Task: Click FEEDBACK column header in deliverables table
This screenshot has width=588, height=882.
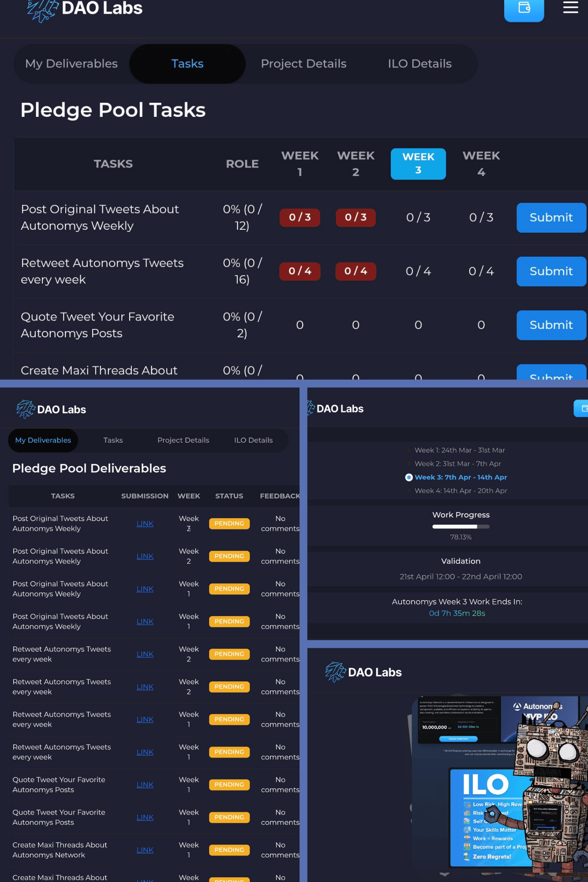Action: coord(280,496)
